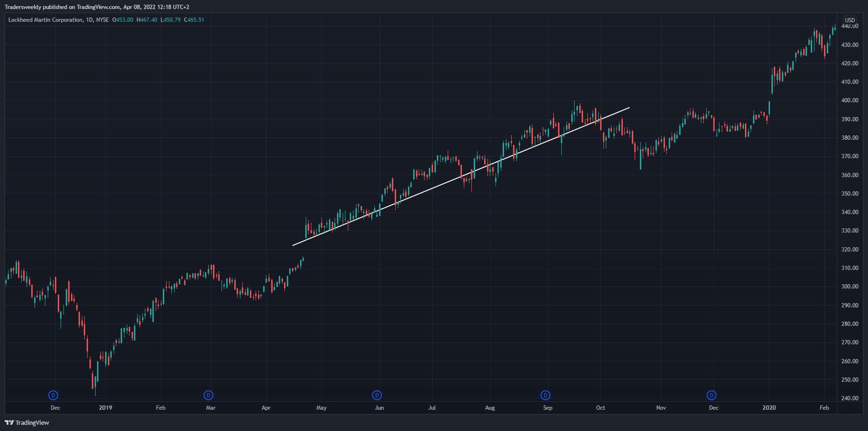The image size is (868, 431).
Task: Click the close value C465.51
Action: (194, 20)
